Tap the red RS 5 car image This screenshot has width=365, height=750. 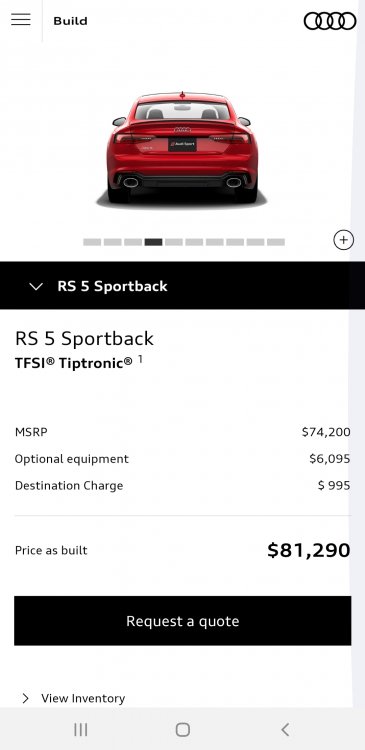pyautogui.click(x=182, y=148)
